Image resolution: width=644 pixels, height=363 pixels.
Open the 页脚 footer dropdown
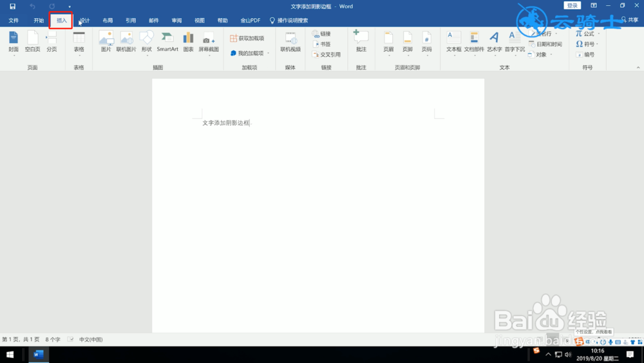click(x=408, y=43)
